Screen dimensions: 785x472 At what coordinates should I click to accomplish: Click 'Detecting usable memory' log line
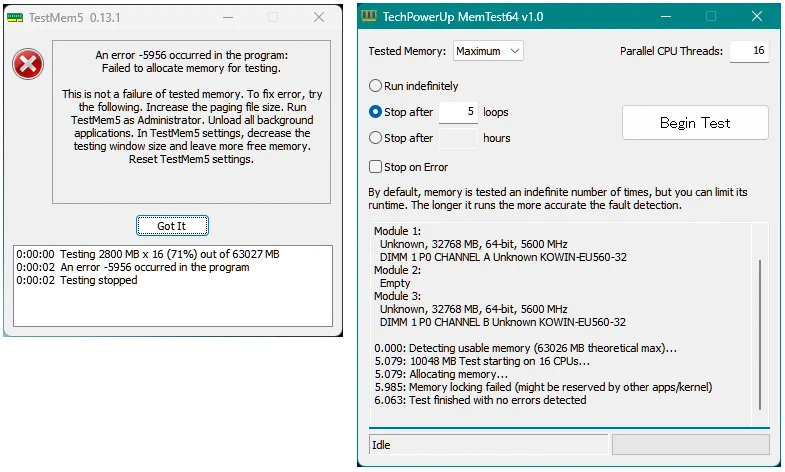tap(525, 348)
